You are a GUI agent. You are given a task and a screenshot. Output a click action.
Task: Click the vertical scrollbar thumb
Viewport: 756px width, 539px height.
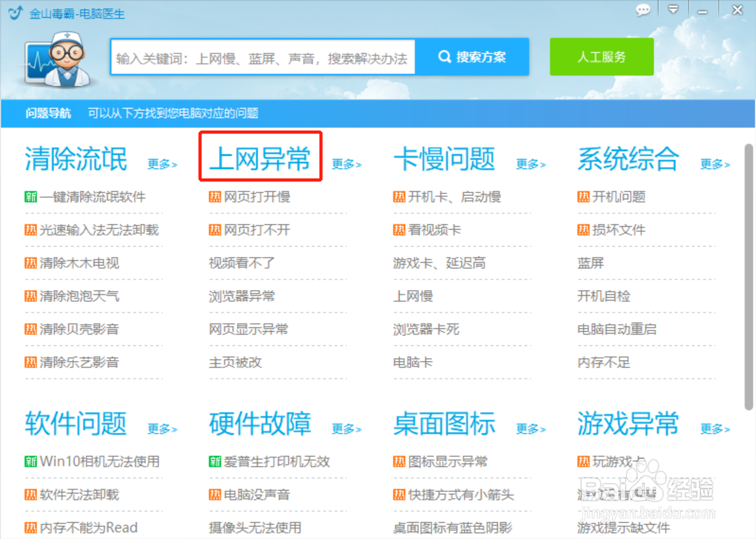[x=749, y=277]
